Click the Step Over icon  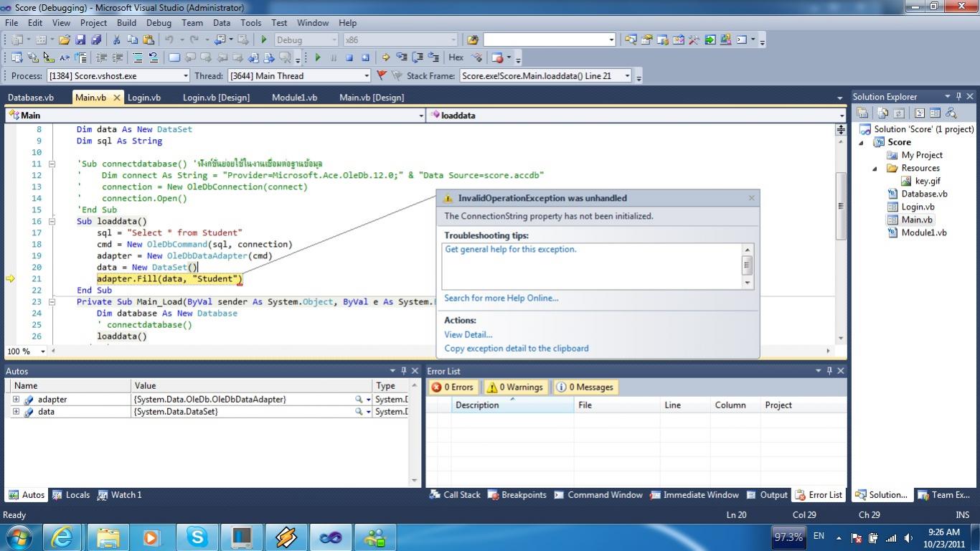click(417, 57)
